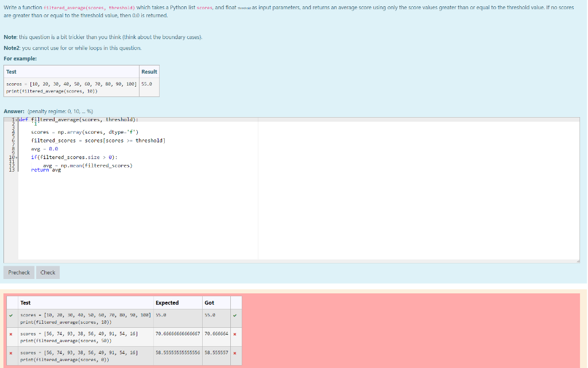This screenshot has width=588, height=368.
Task: Click the 'For example:' label
Action: coord(20,59)
